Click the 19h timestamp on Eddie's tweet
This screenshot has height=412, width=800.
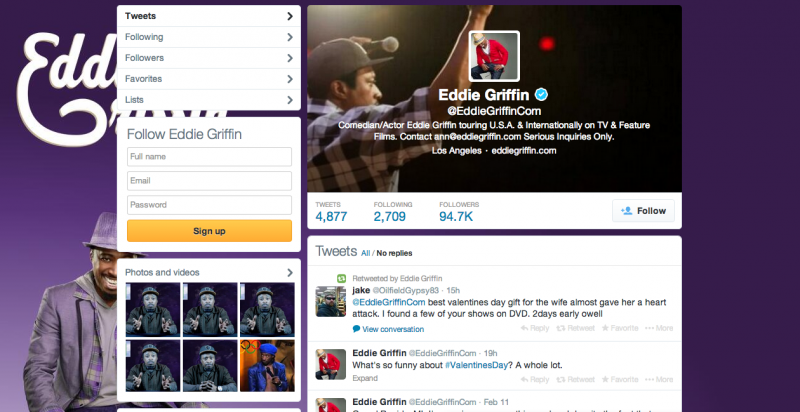pyautogui.click(x=490, y=353)
